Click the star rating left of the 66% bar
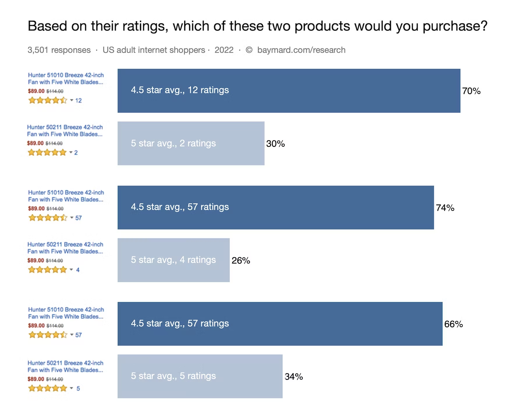Screen dimensions: 512x420 48,335
